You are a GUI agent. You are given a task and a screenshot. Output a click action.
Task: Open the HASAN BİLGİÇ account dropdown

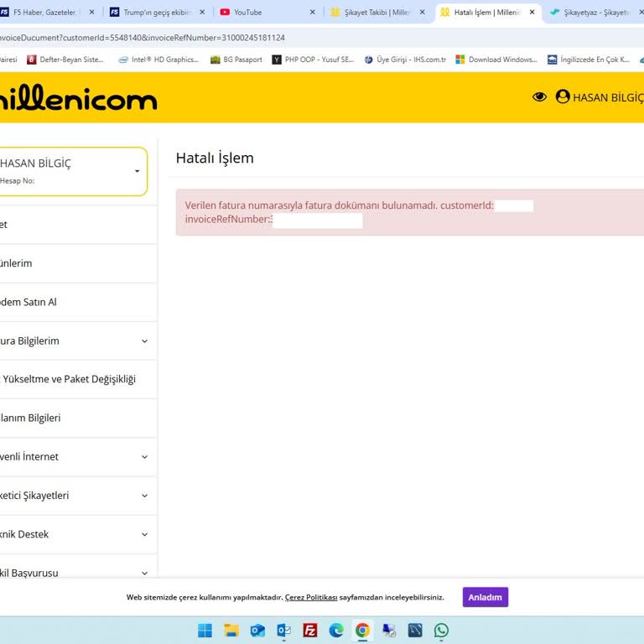click(72, 171)
